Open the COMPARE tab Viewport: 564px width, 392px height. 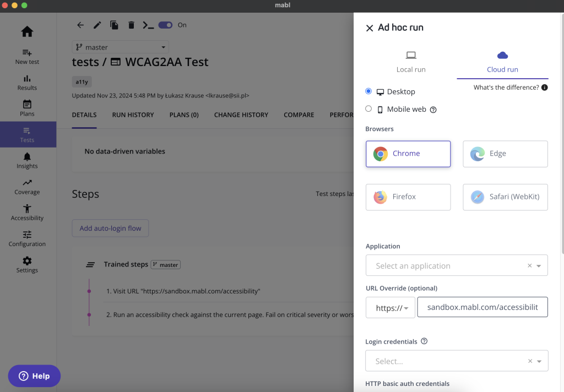coord(299,115)
